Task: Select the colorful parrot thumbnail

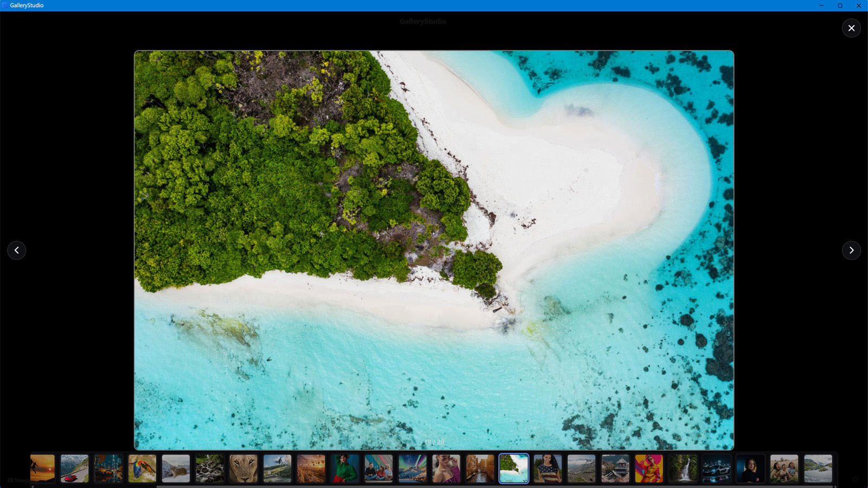Action: [142, 468]
